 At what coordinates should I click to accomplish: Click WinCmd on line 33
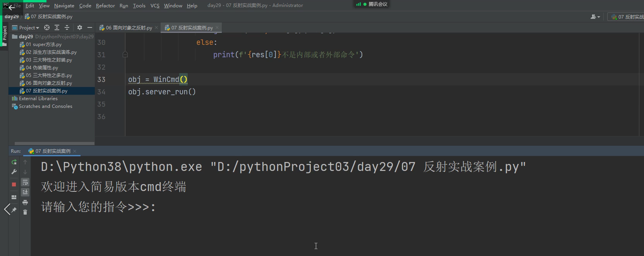(x=166, y=79)
